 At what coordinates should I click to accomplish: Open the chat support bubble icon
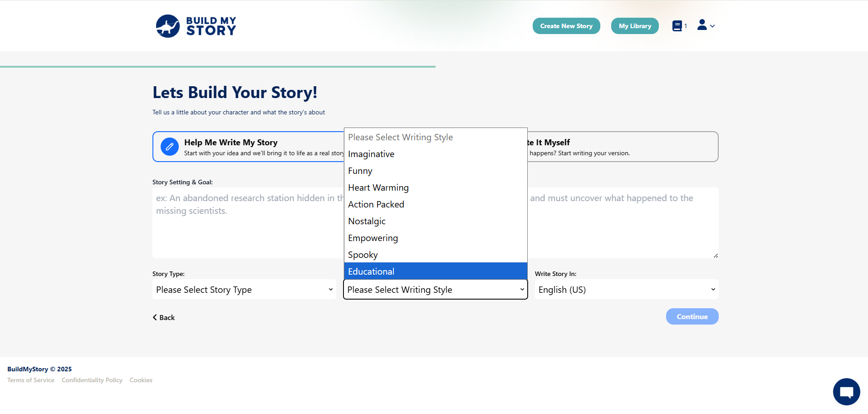coord(846,391)
